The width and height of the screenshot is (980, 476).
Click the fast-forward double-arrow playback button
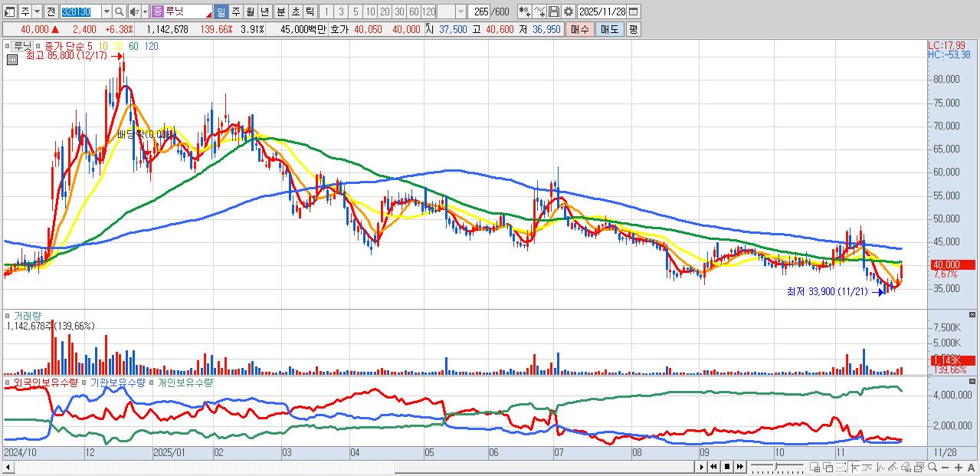(740, 467)
